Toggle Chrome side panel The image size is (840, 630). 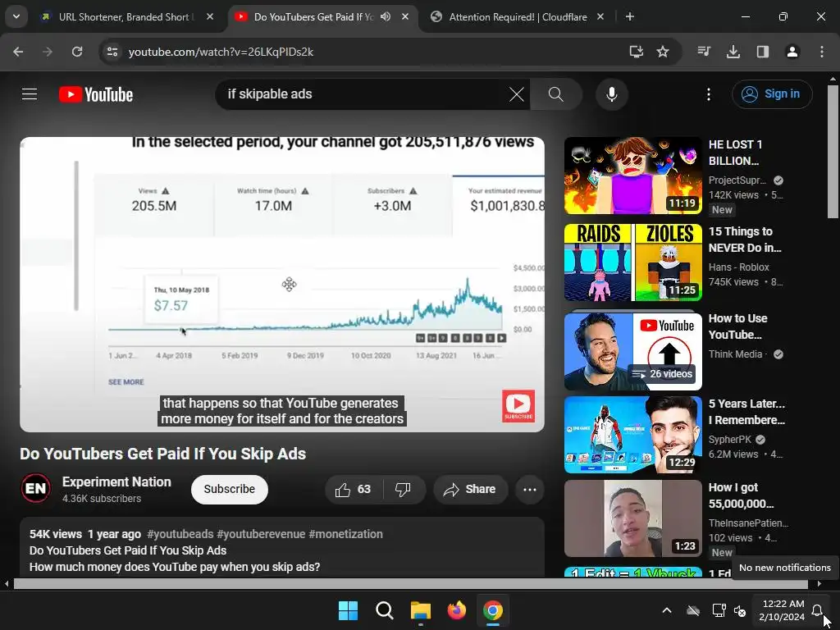click(763, 52)
